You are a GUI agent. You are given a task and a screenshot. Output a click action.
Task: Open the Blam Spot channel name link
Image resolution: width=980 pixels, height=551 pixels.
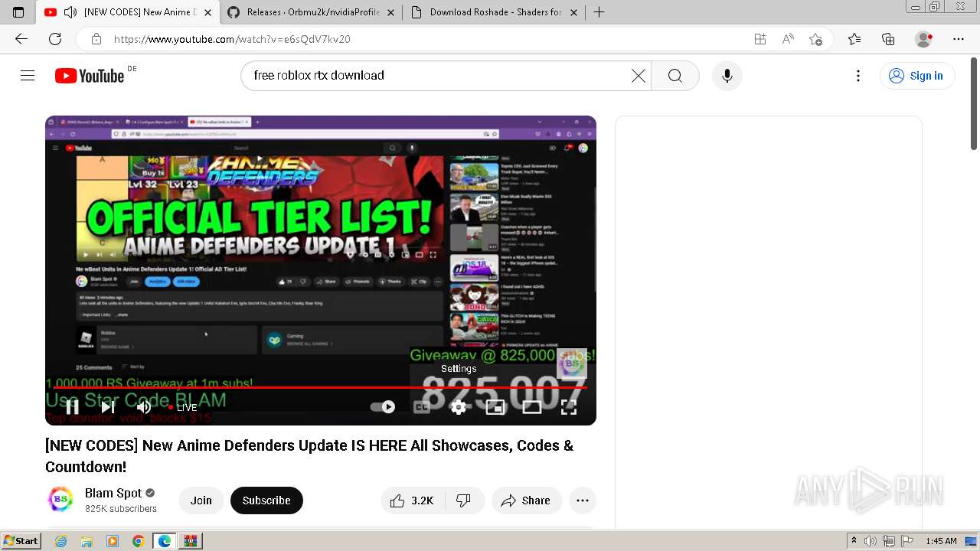point(113,493)
